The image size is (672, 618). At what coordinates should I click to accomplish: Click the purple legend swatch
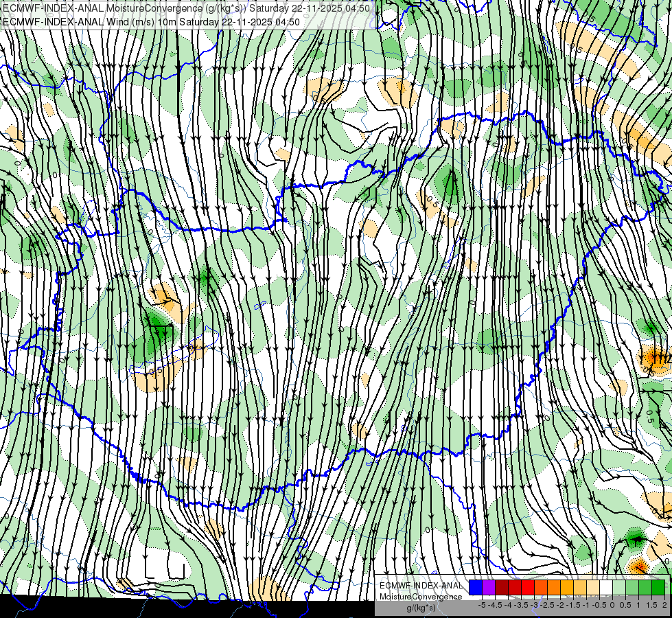(x=489, y=587)
